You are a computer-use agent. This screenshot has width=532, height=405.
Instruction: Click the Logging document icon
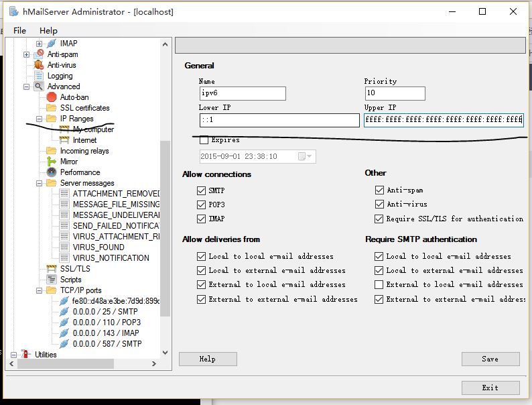coord(39,76)
